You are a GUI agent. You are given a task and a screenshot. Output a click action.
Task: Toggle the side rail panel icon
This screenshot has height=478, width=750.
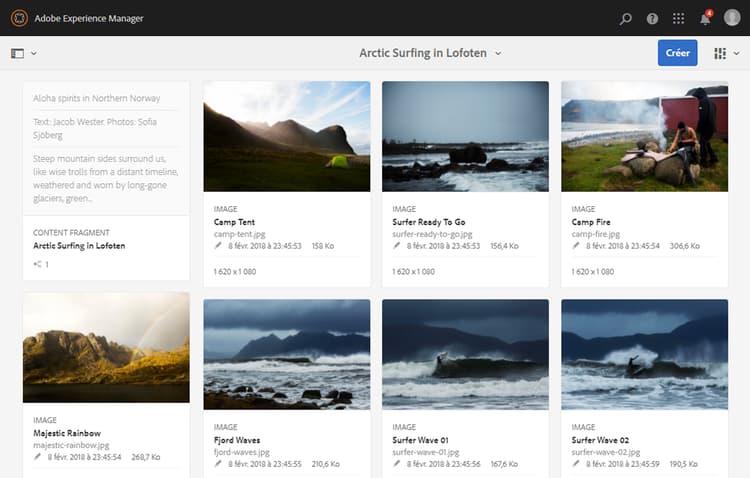(x=18, y=53)
